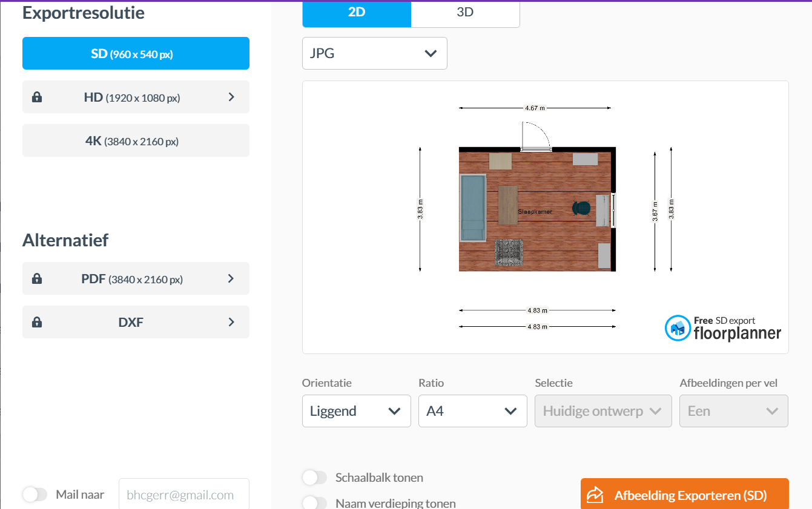812x509 pixels.
Task: Toggle the Mail naar switch
Action: tap(35, 494)
